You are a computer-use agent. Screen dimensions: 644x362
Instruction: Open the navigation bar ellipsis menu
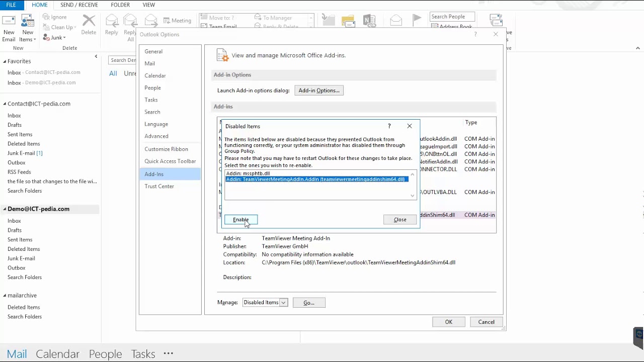[169, 353]
